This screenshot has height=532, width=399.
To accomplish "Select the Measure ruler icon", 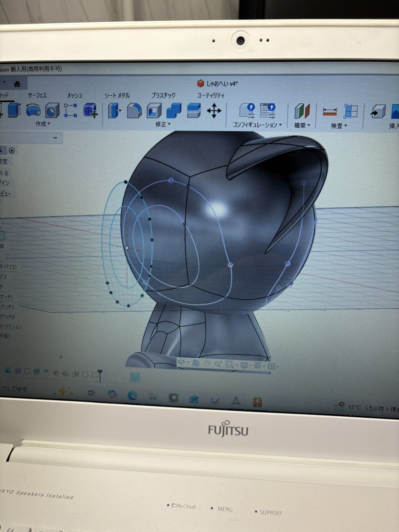I will coord(330,111).
